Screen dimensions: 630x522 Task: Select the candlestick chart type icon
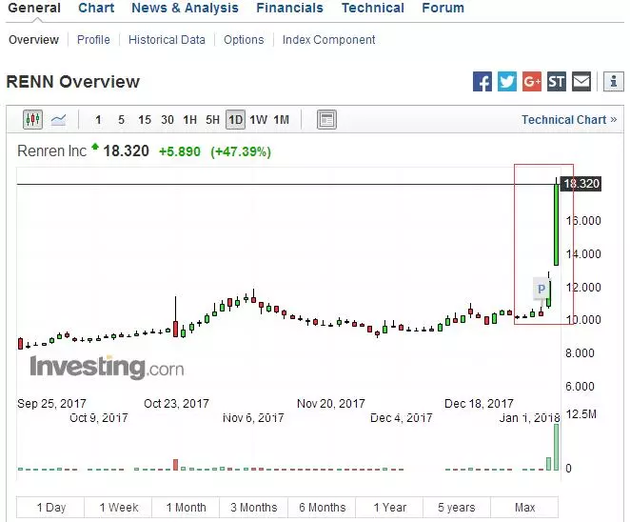pyautogui.click(x=32, y=120)
